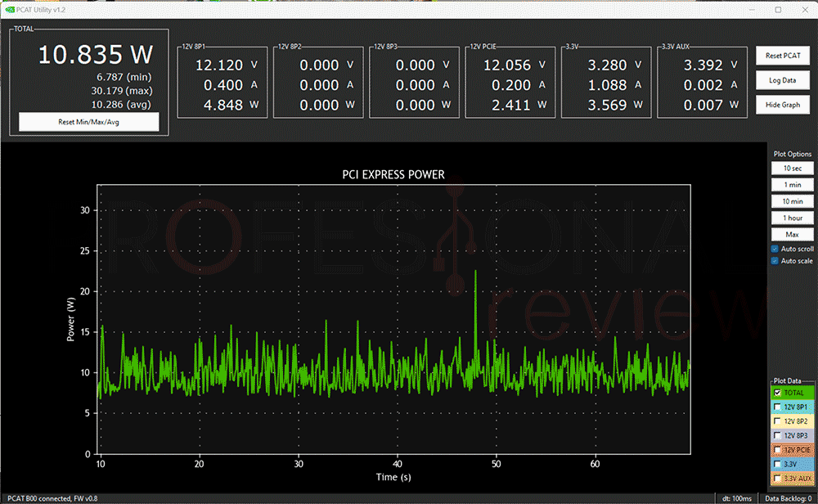Toggle the Auto scale checkbox
Screen dimensions: 818x504
[x=775, y=261]
